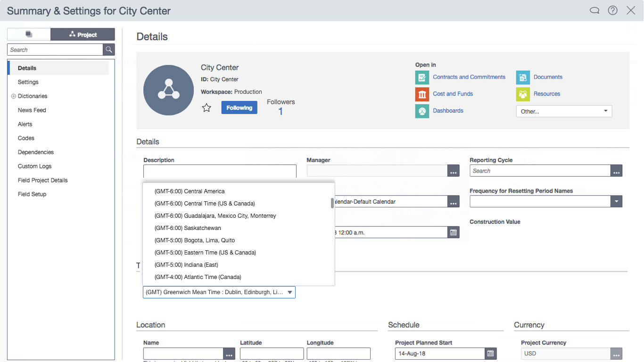Click the Project Planned Start date field

[x=440, y=354]
